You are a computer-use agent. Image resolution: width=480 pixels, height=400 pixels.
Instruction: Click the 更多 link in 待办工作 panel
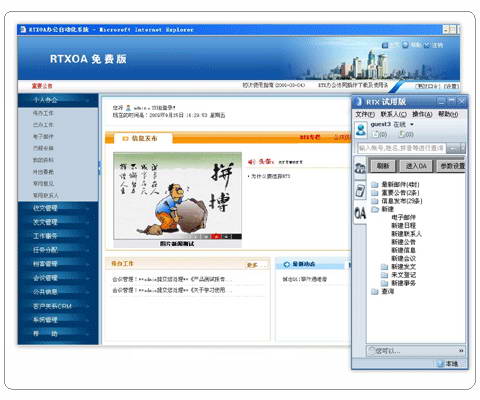pyautogui.click(x=252, y=265)
